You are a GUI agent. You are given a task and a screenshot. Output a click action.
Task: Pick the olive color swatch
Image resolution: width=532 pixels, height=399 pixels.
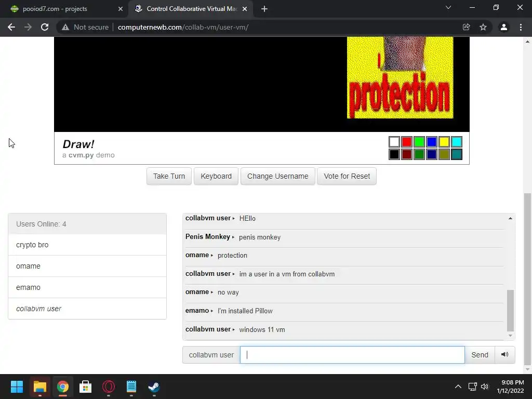tap(444, 154)
